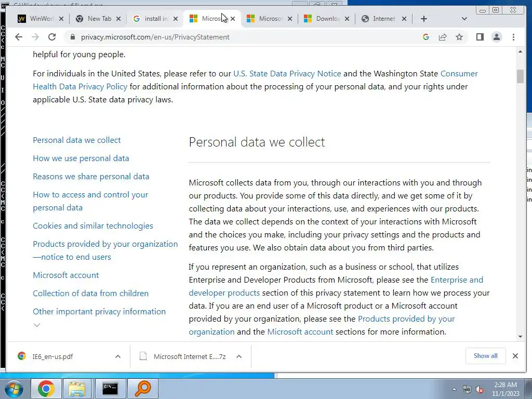Open the Microsoft Internet E....7z download
Screen dimensions: 532x399
[183, 356]
